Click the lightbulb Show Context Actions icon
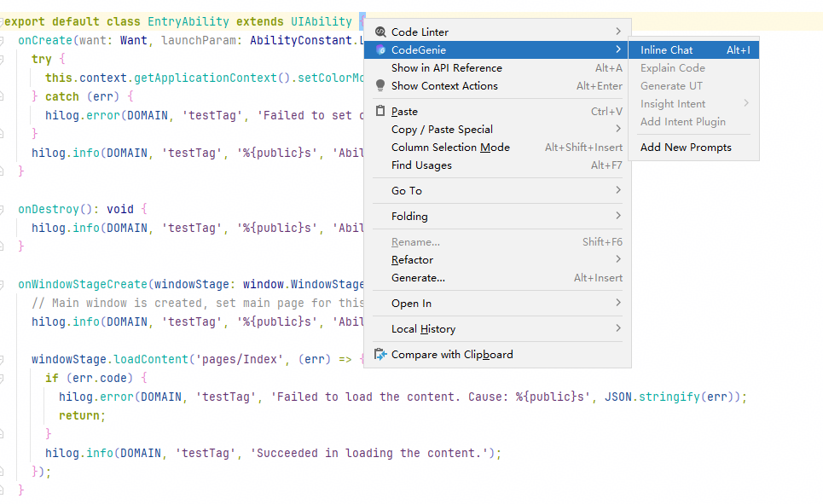Screen dimensions: 823x504 [380, 85]
